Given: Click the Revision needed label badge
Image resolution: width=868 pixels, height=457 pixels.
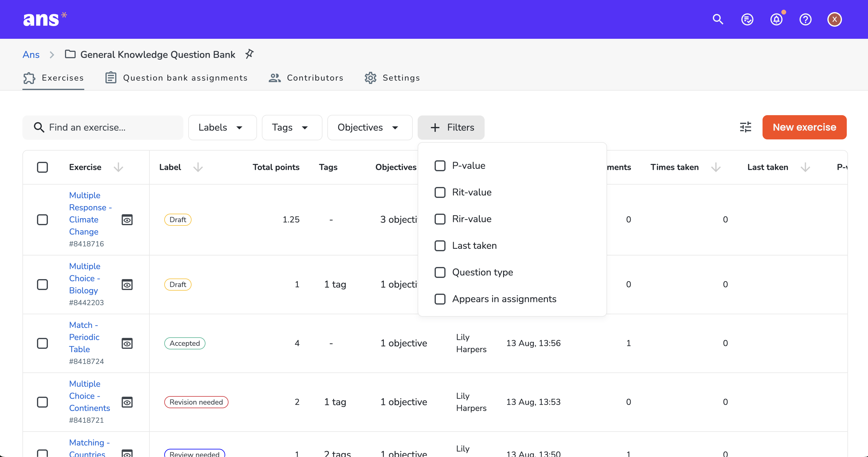Looking at the screenshot, I should point(196,402).
